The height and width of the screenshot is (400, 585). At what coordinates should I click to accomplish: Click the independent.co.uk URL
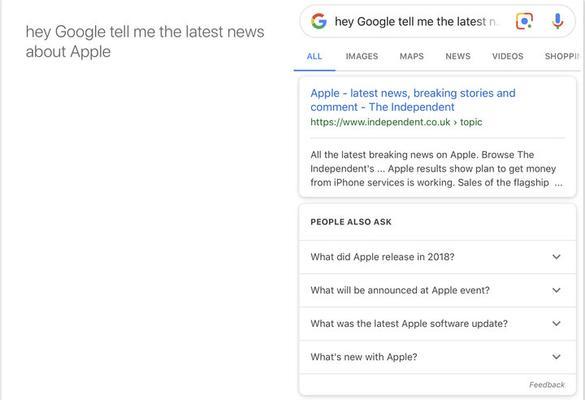396,122
